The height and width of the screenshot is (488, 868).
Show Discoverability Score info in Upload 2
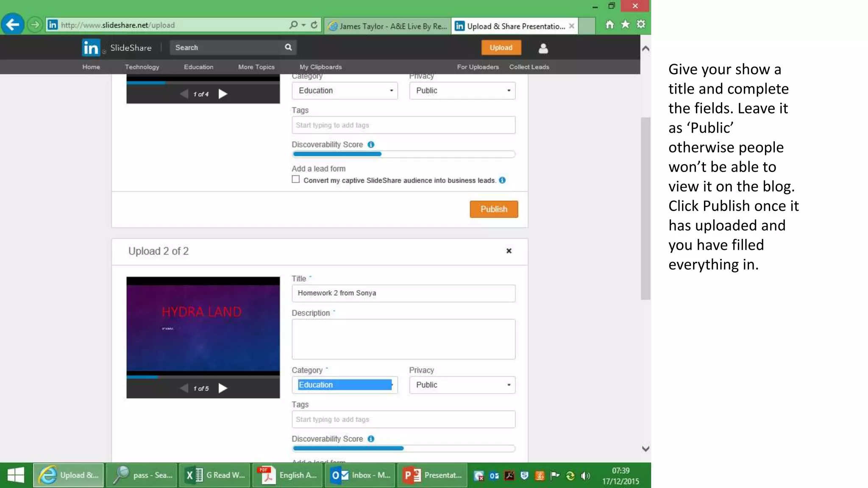pyautogui.click(x=371, y=439)
